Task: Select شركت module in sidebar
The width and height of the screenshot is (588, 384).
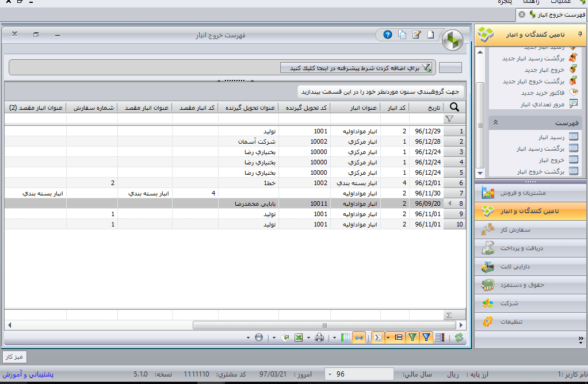Action: pyautogui.click(x=530, y=303)
